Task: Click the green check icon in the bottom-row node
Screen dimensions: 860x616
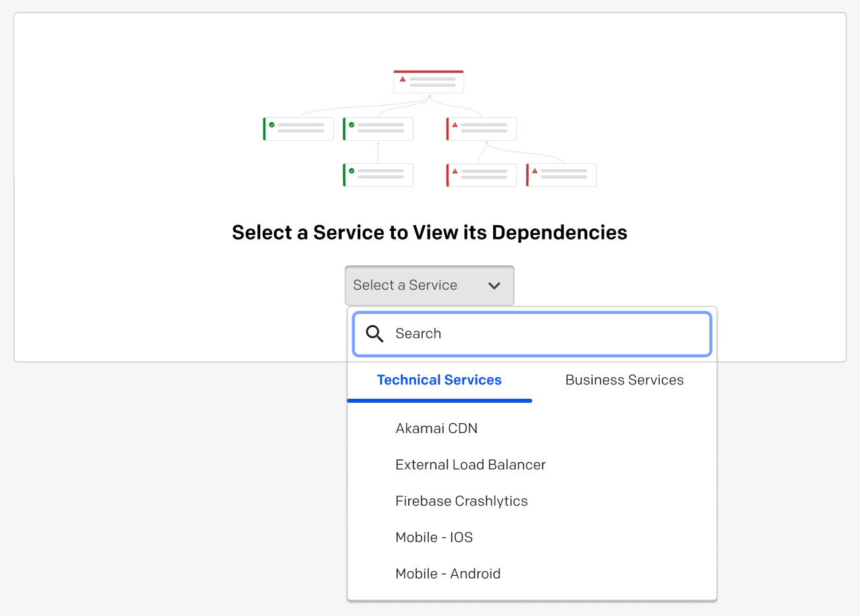Action: [352, 170]
